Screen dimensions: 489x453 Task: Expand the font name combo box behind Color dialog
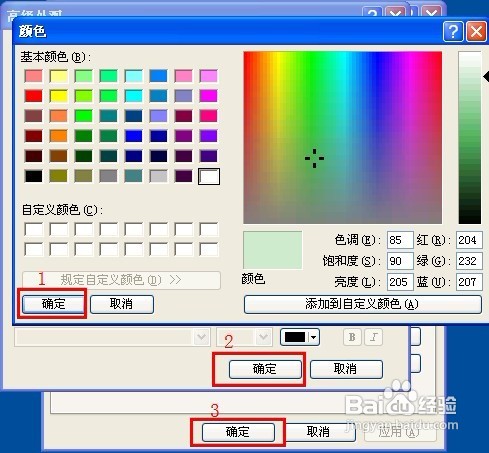pos(202,337)
